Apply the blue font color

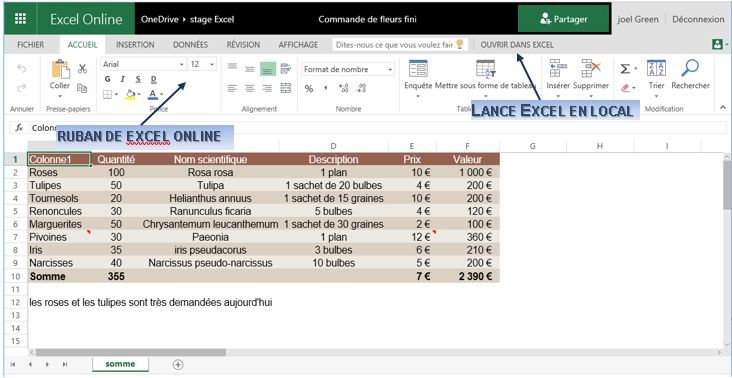(x=153, y=95)
